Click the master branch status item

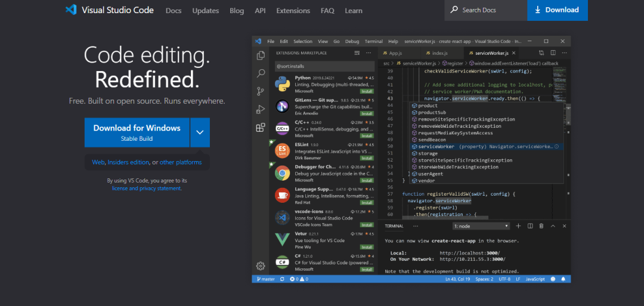(x=265, y=279)
